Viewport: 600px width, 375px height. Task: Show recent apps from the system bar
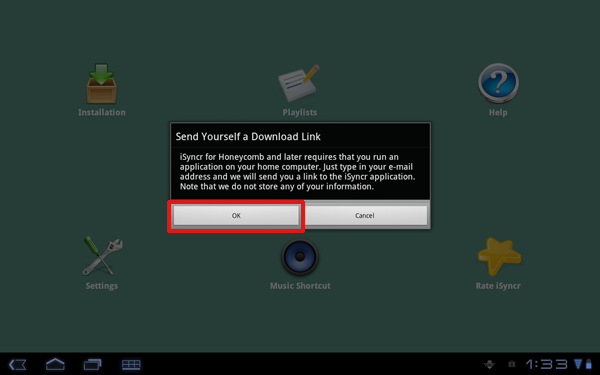[x=93, y=364]
